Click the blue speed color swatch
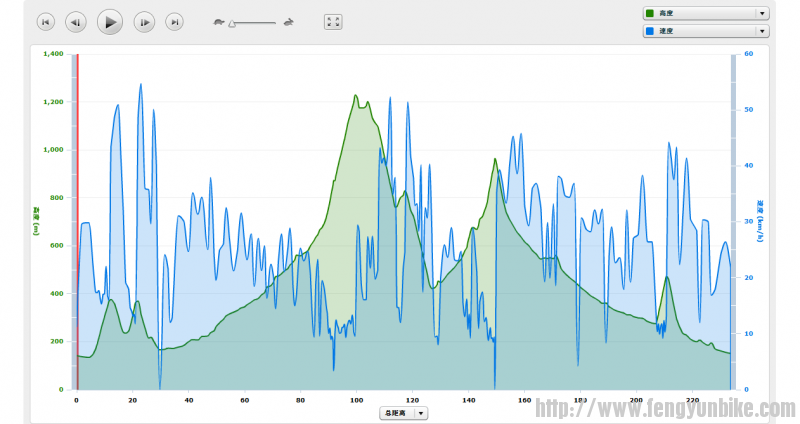Screen dimensions: 800x424 click(x=650, y=32)
